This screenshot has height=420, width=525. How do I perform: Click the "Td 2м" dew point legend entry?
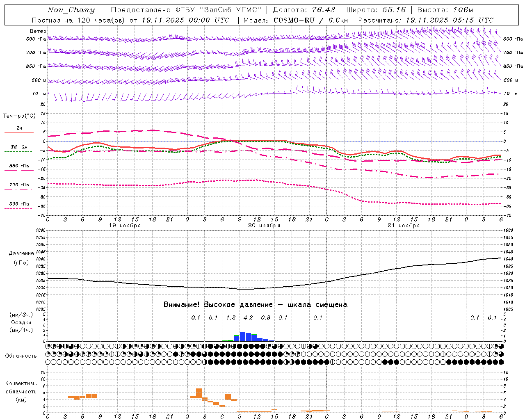pos(19,148)
